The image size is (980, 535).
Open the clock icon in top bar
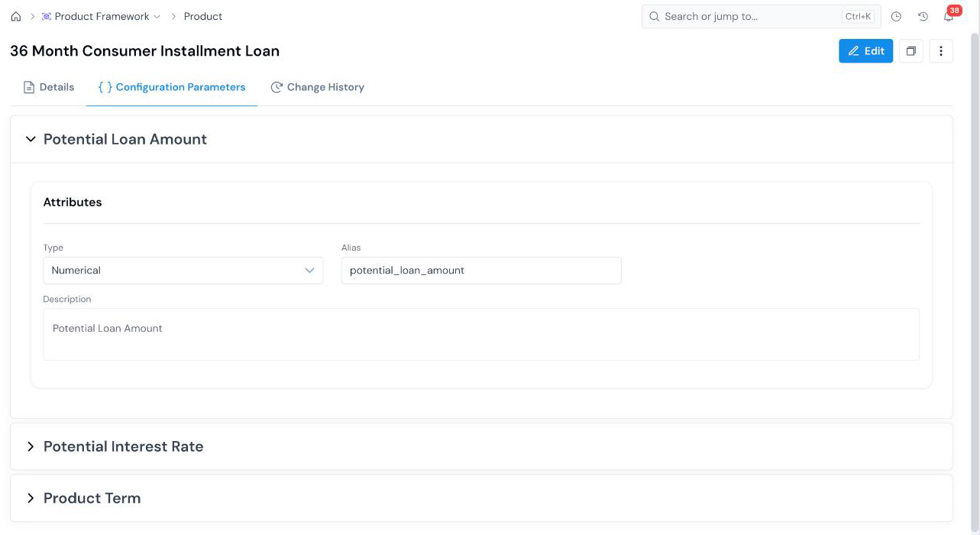897,16
